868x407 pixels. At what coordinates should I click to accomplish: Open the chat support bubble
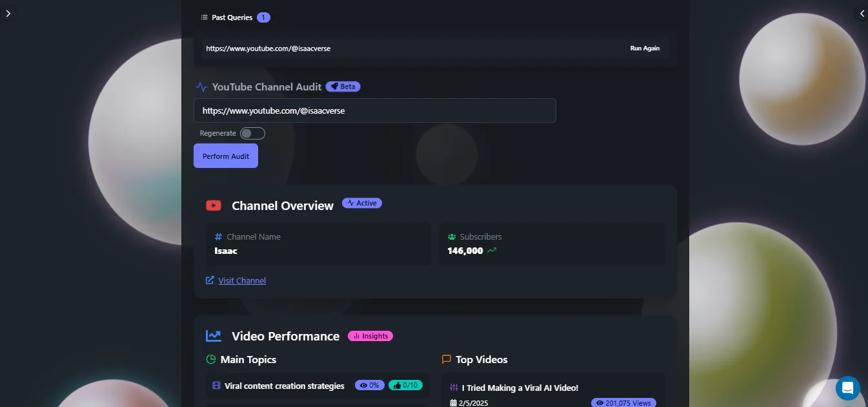coord(848,388)
